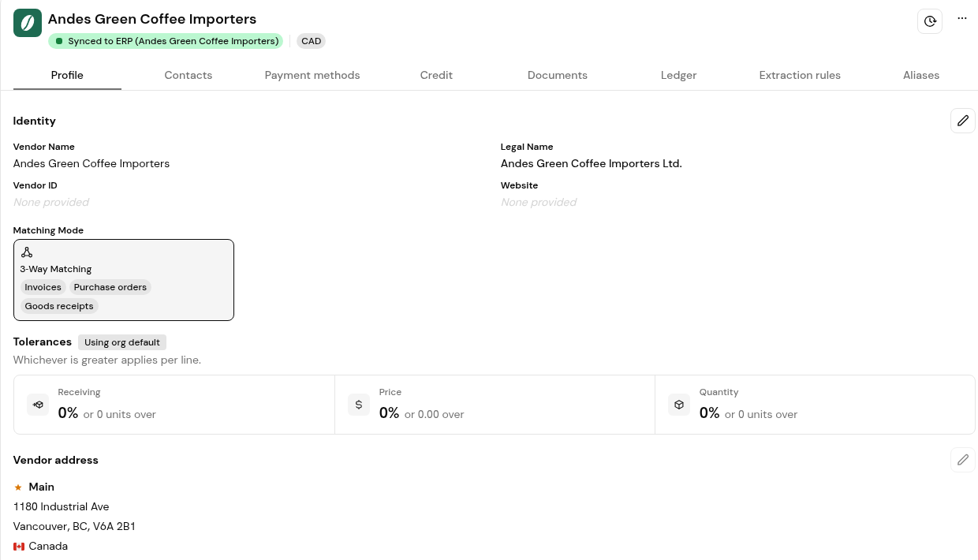Viewport: 978px width, 560px height.
Task: Click the Quantity box icon
Action: point(679,405)
